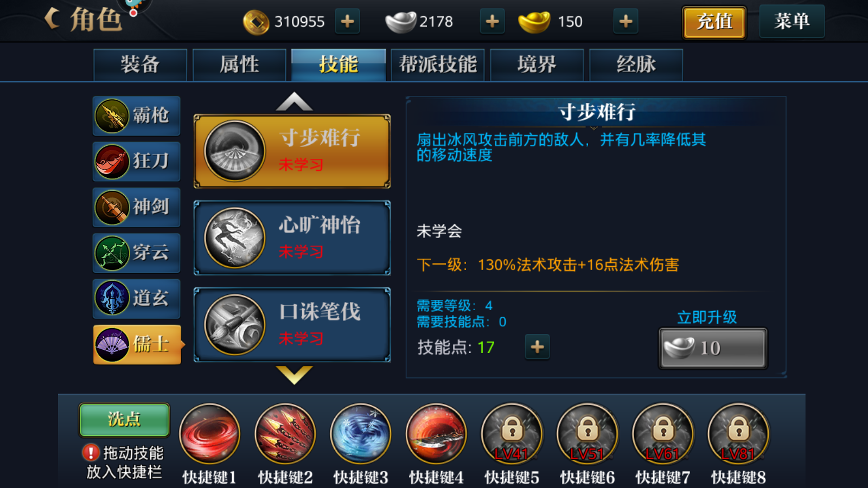Tap the locked LV41 skill slot
The image size is (868, 488).
click(x=511, y=434)
